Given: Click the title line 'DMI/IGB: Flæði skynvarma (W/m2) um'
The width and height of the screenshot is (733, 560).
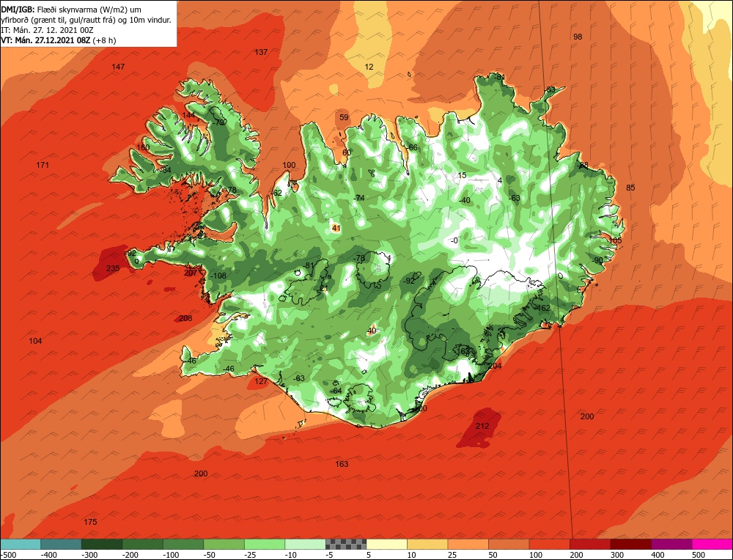Looking at the screenshot, I should (72, 10).
